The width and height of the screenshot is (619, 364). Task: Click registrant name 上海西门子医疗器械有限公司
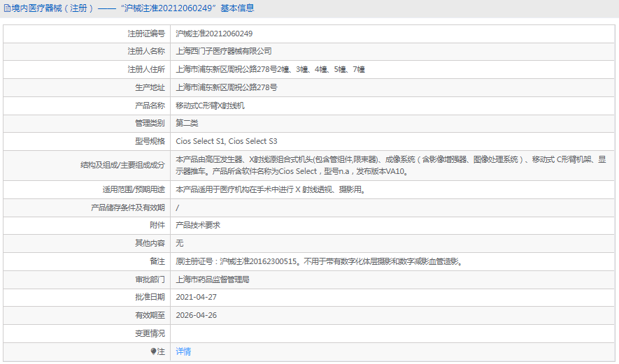pyautogui.click(x=223, y=51)
